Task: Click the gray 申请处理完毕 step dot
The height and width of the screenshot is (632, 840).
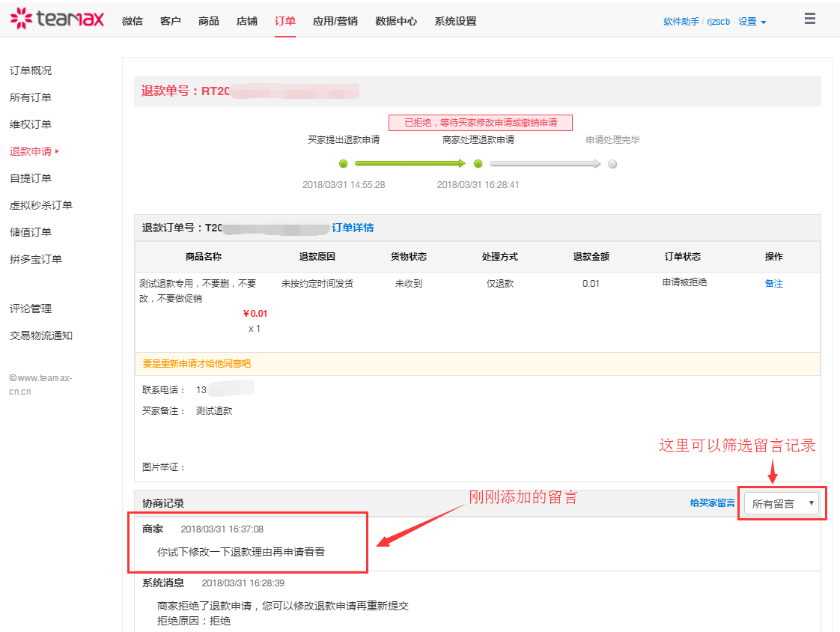Action: click(612, 164)
